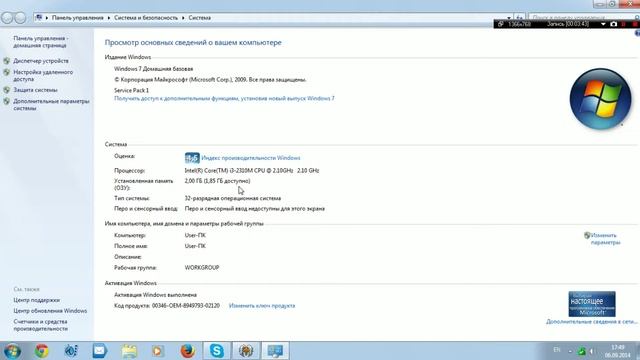Open Диспетчер устройств link

(x=41, y=61)
